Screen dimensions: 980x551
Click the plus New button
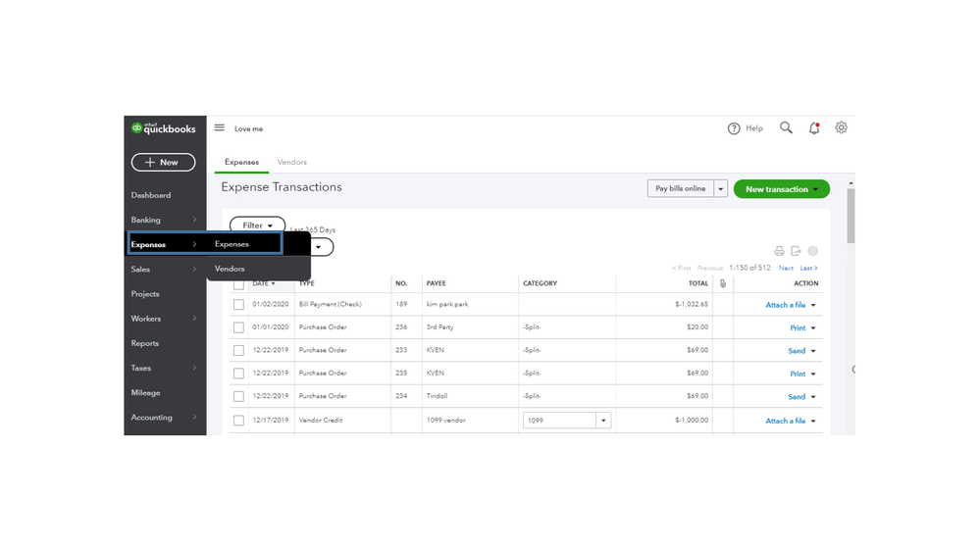click(x=163, y=163)
